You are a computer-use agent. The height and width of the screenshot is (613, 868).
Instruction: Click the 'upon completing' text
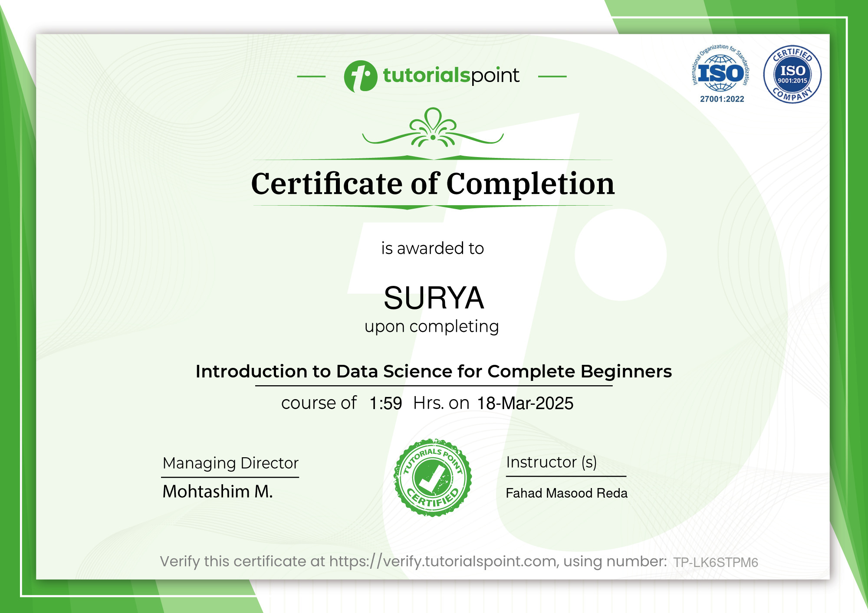pos(432,326)
